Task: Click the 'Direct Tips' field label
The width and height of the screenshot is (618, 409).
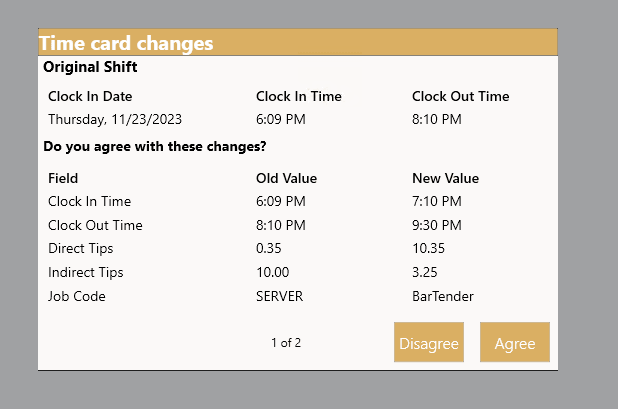Action: point(81,249)
